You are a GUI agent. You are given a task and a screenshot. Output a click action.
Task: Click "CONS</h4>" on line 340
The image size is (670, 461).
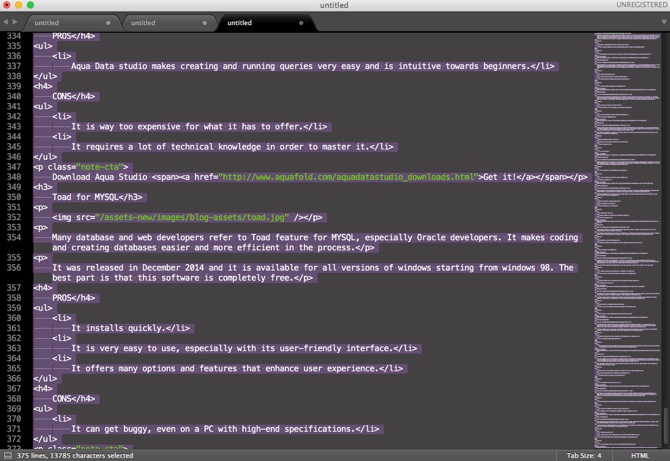click(73, 97)
